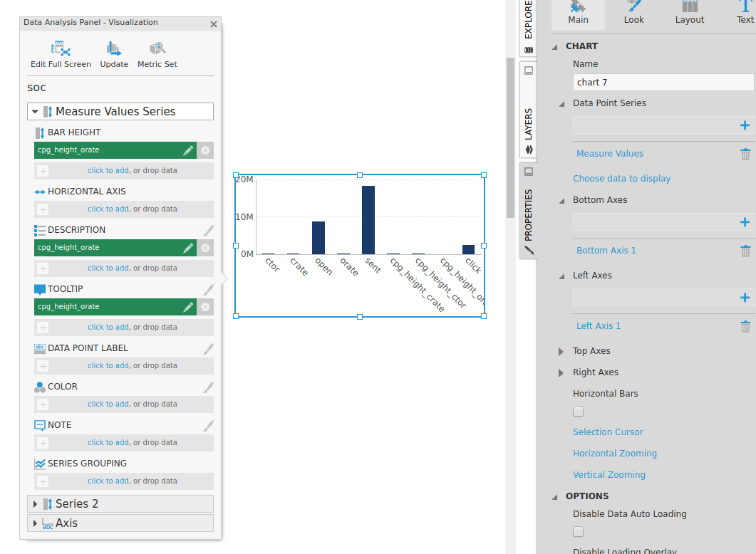Click the minimize box above LAYERS tab

point(529,70)
